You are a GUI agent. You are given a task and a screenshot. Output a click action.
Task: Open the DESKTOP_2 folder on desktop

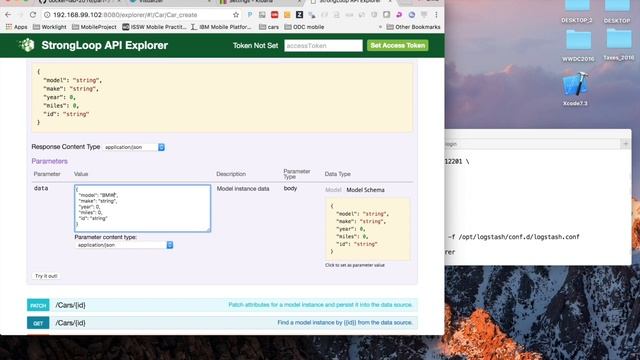coord(576,11)
